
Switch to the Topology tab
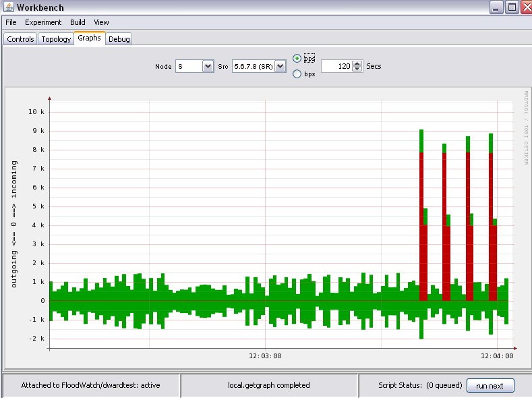click(56, 39)
